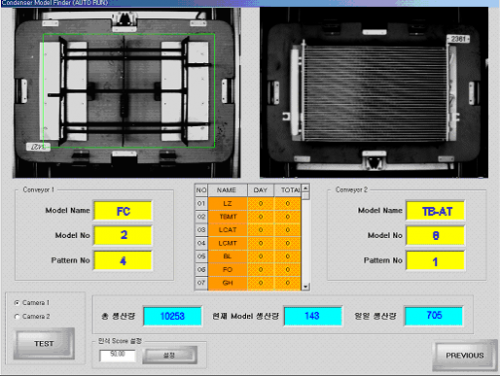Click the model table's scroll up arrow
Viewport: 500px width, 376px height.
[305, 188]
